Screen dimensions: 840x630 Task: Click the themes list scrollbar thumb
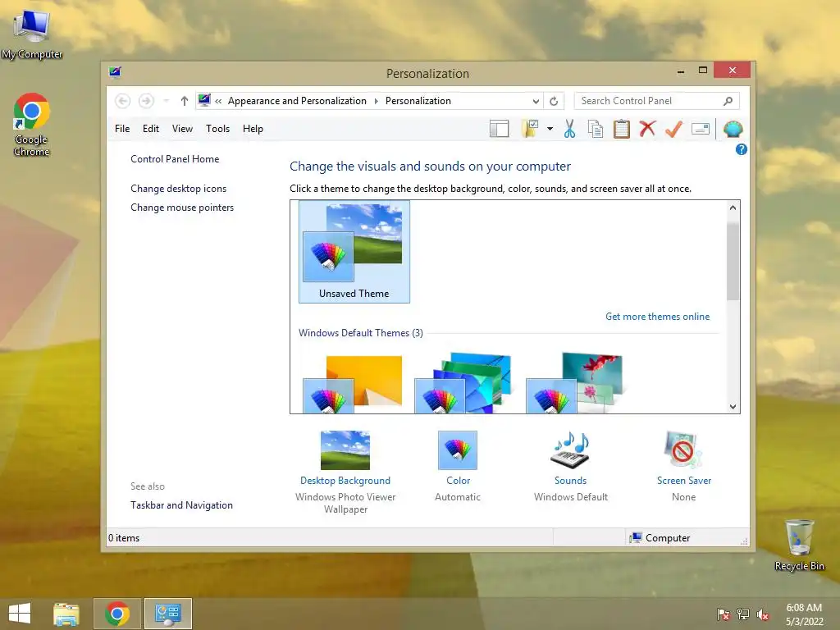pos(733,262)
